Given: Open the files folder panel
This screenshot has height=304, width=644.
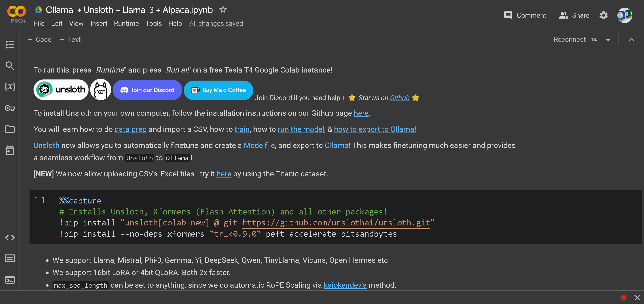Looking at the screenshot, I should 10,129.
